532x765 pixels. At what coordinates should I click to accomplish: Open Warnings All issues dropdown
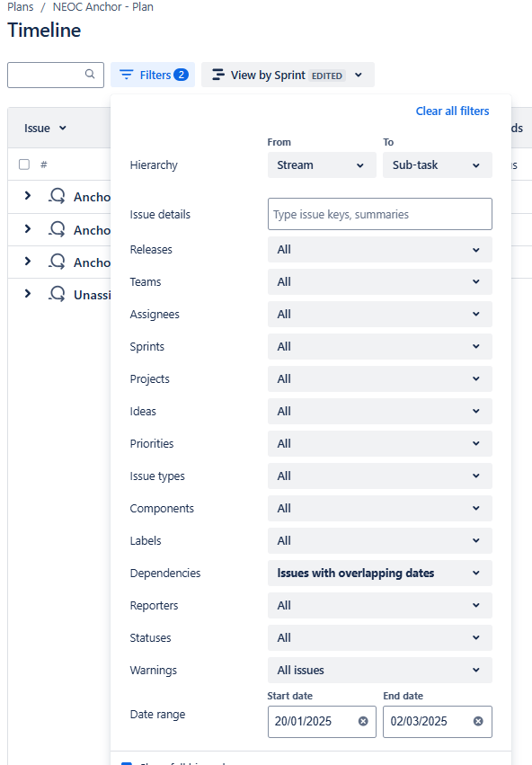380,670
